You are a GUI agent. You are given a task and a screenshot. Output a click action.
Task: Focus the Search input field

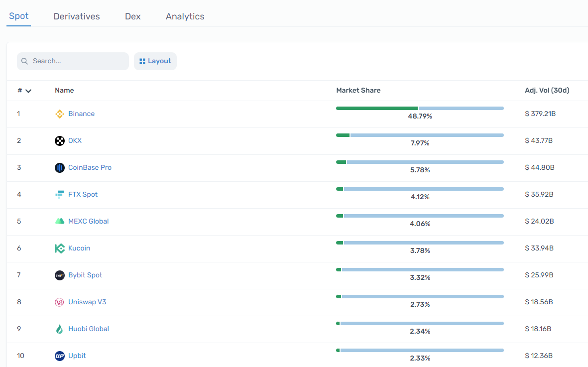(73, 61)
